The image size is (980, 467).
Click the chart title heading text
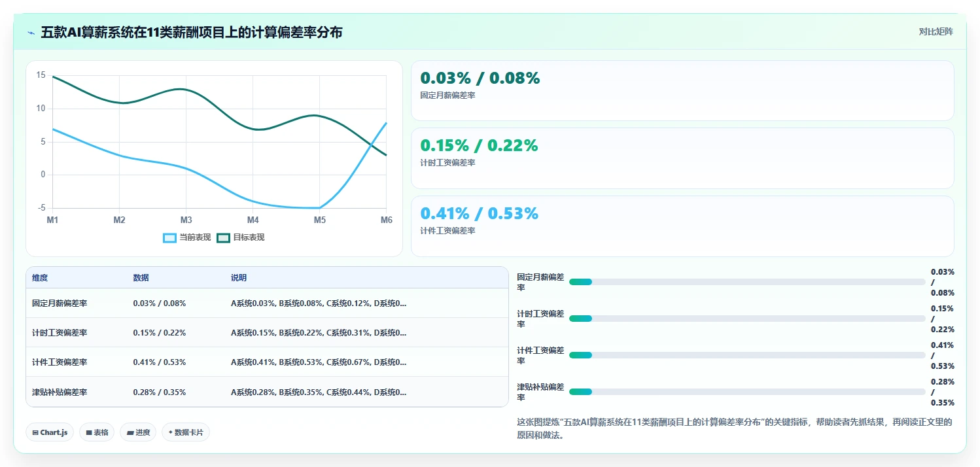(x=192, y=33)
